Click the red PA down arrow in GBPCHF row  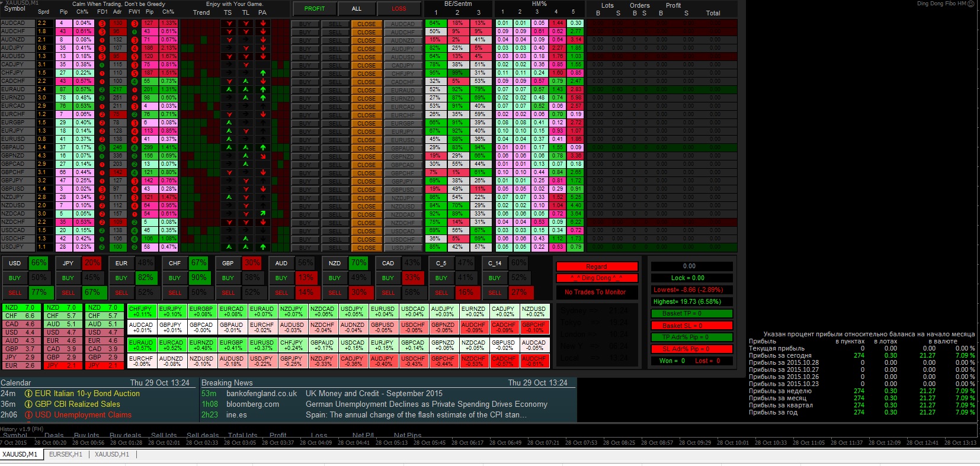tap(263, 173)
